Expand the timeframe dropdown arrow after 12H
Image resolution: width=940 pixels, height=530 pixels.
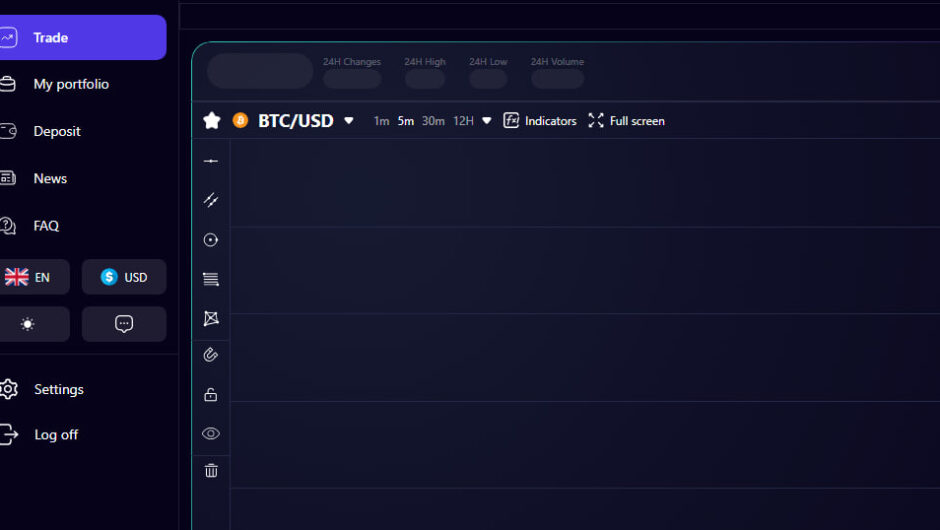point(487,121)
